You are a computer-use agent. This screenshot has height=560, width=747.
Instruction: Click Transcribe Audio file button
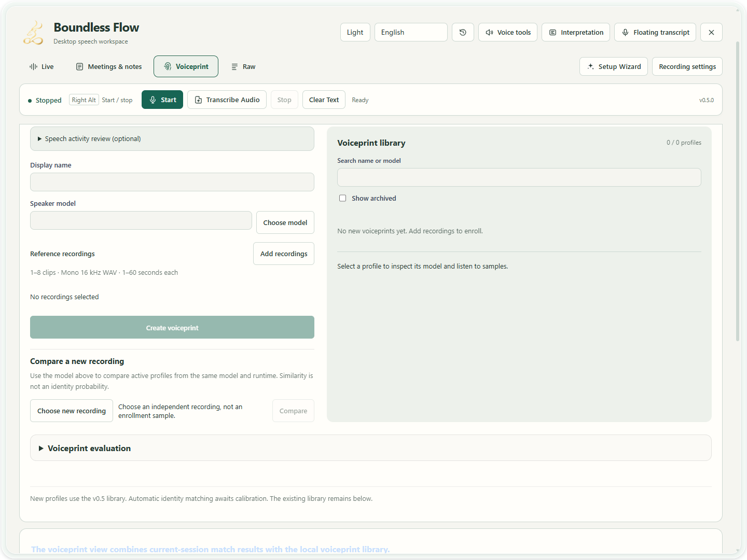(x=227, y=100)
